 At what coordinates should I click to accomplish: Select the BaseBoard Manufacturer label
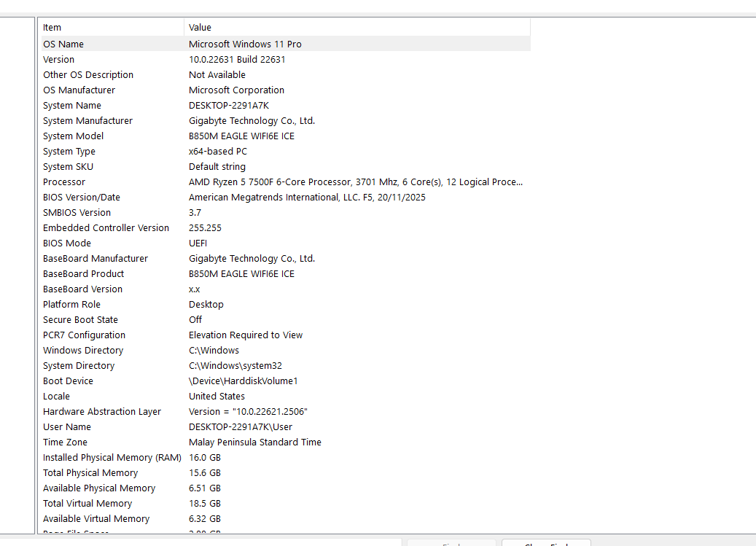click(96, 259)
